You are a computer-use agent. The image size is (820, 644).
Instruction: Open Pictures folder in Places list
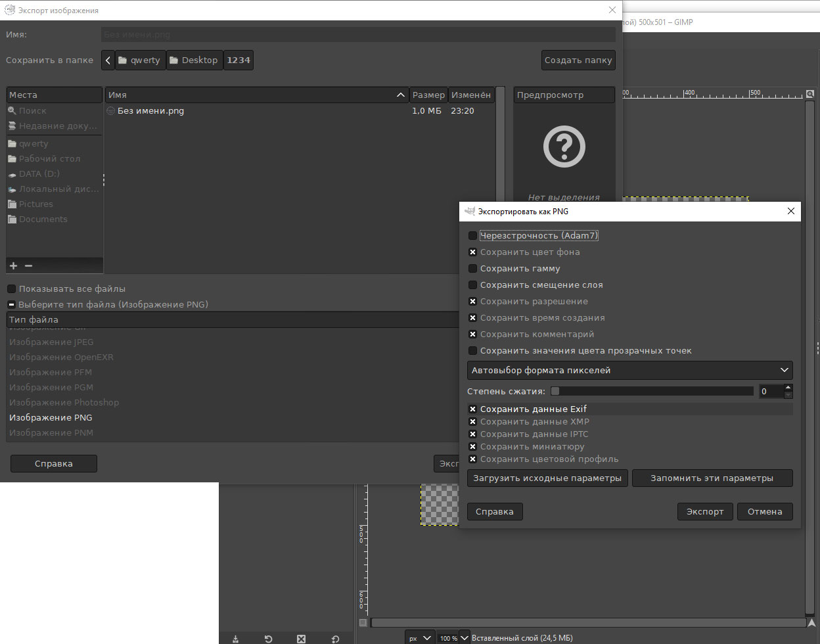tap(54, 204)
